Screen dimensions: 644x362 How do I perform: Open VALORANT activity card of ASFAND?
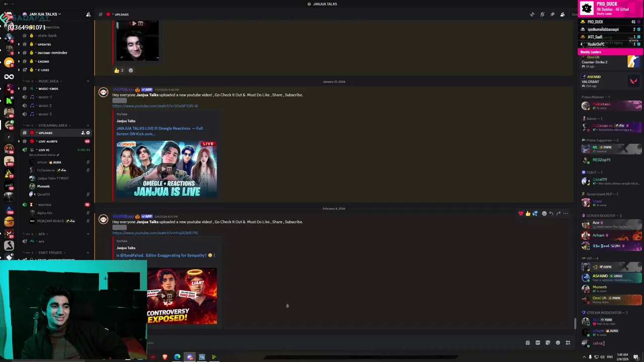point(610,80)
